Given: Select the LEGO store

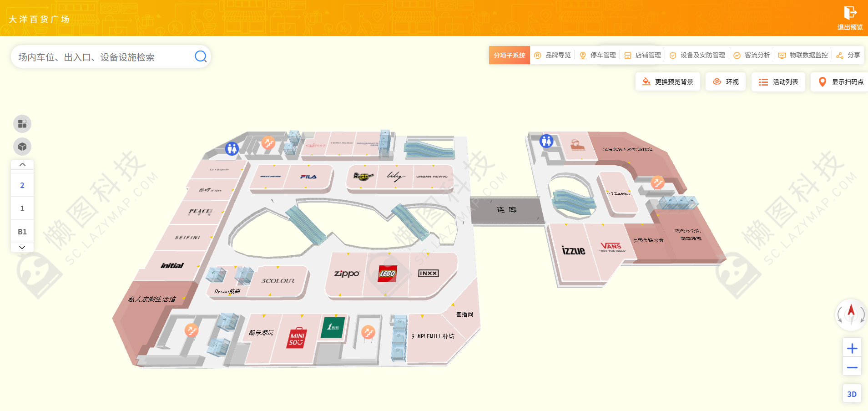Looking at the screenshot, I should (387, 274).
